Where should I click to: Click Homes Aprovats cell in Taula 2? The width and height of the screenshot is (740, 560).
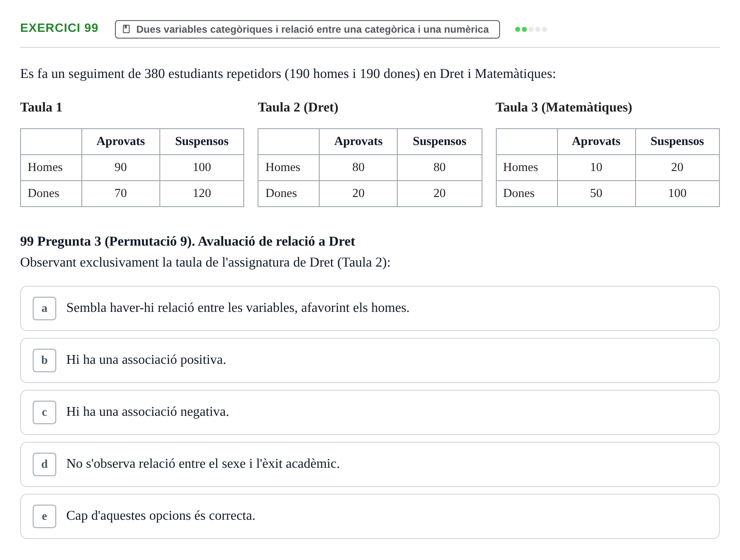(358, 167)
